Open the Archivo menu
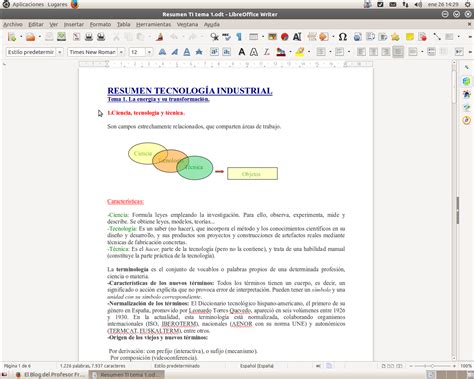Screen dimensions: 474x379 pos(13,24)
